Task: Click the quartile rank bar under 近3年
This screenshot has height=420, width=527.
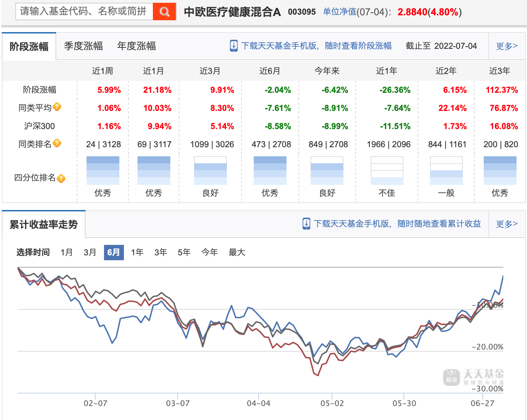Action: pos(500,171)
